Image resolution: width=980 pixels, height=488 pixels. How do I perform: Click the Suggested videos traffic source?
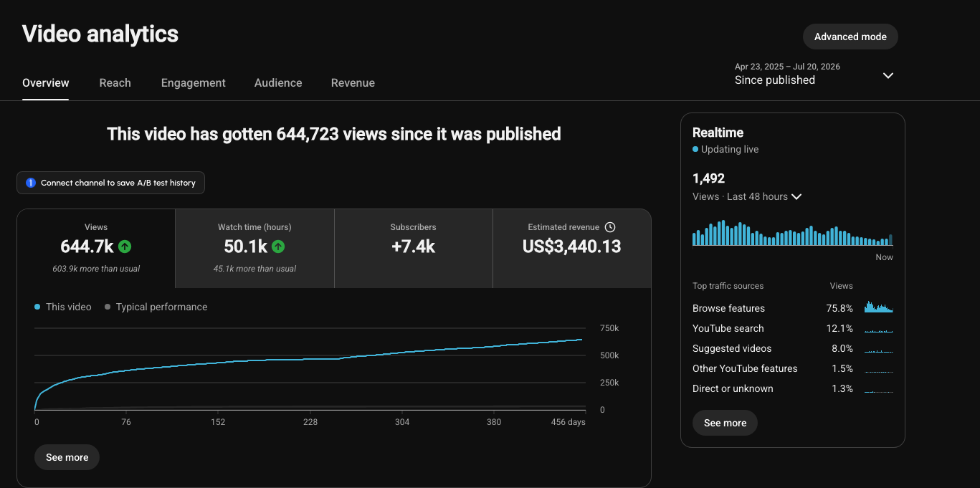[x=793, y=348]
